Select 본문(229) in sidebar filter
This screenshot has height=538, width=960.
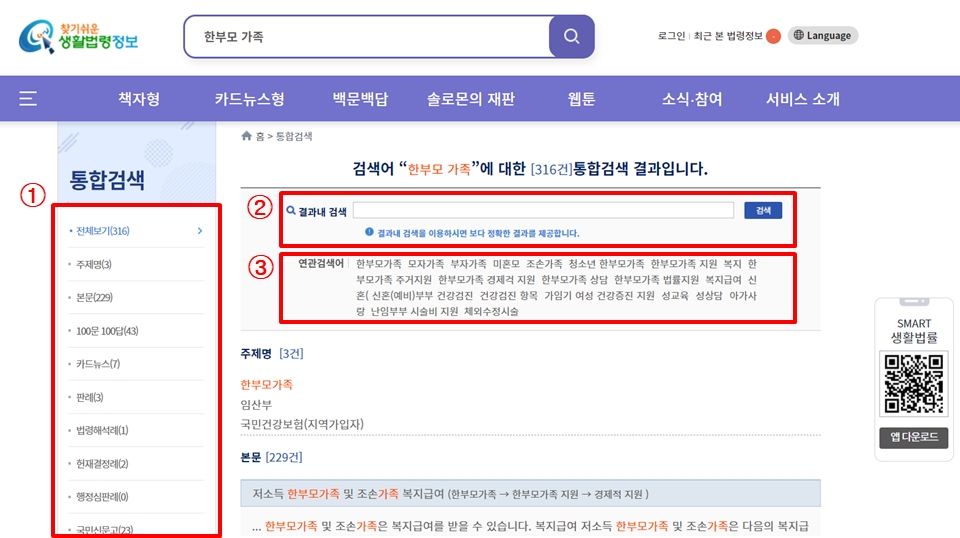(94, 298)
